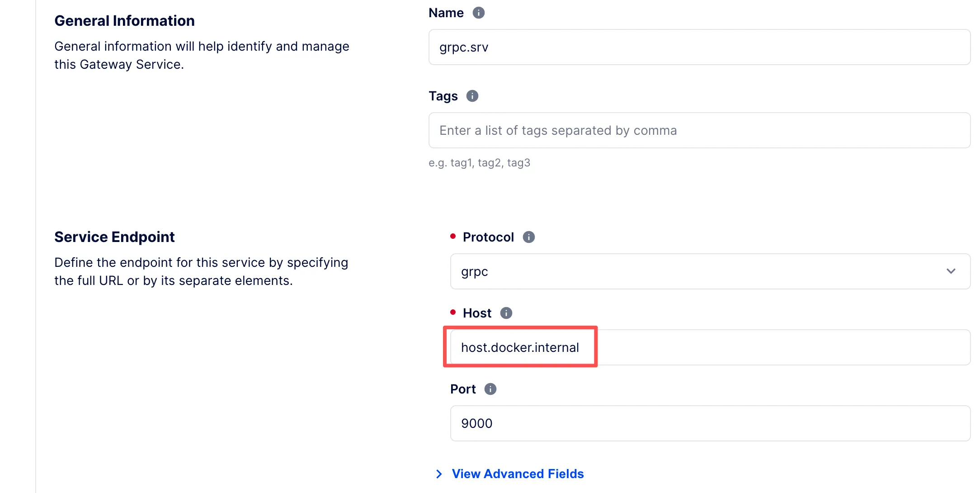Image resolution: width=980 pixels, height=493 pixels.
Task: Click the chevron arrow in Protocol select
Action: (951, 271)
